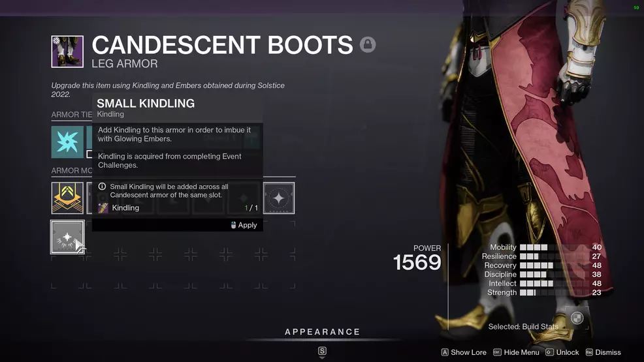
Task: Click the Intellect stat bar
Action: (x=555, y=283)
